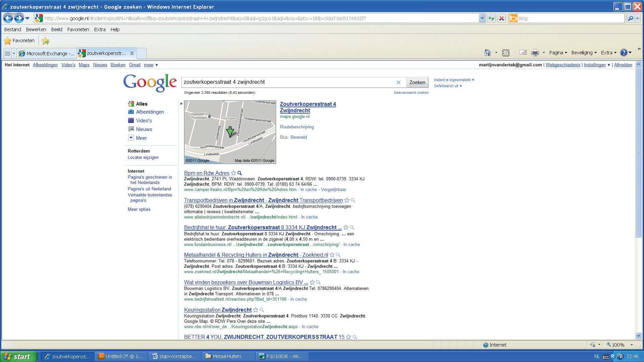Image resolution: width=644 pixels, height=362 pixels.
Task: Open the Maps link in top bar
Action: click(84, 65)
